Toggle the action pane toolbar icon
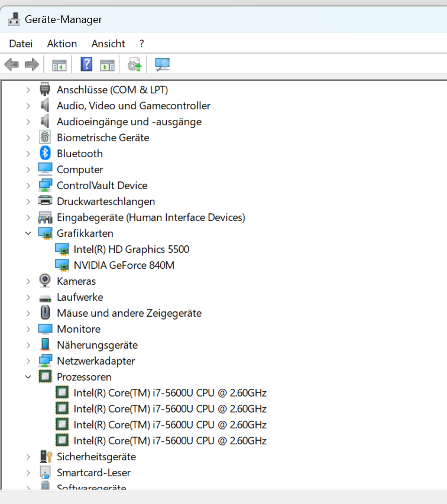This screenshot has width=447, height=504. pos(108,65)
